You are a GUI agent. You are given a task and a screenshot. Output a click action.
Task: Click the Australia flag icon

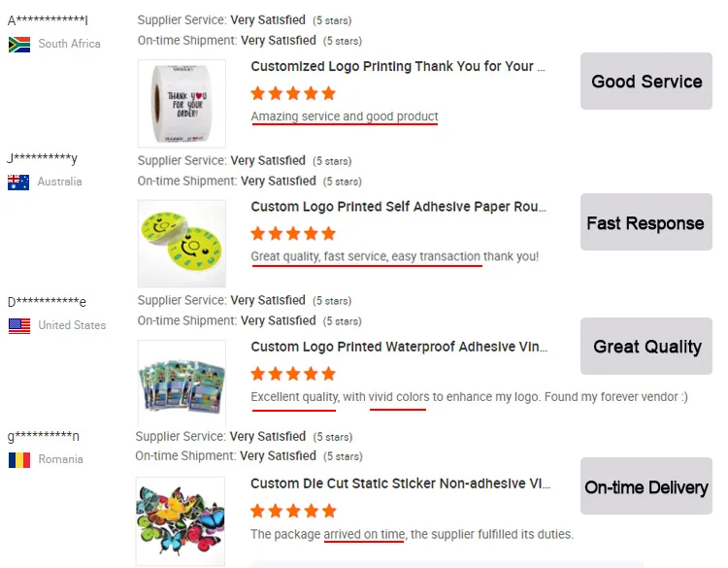18,183
